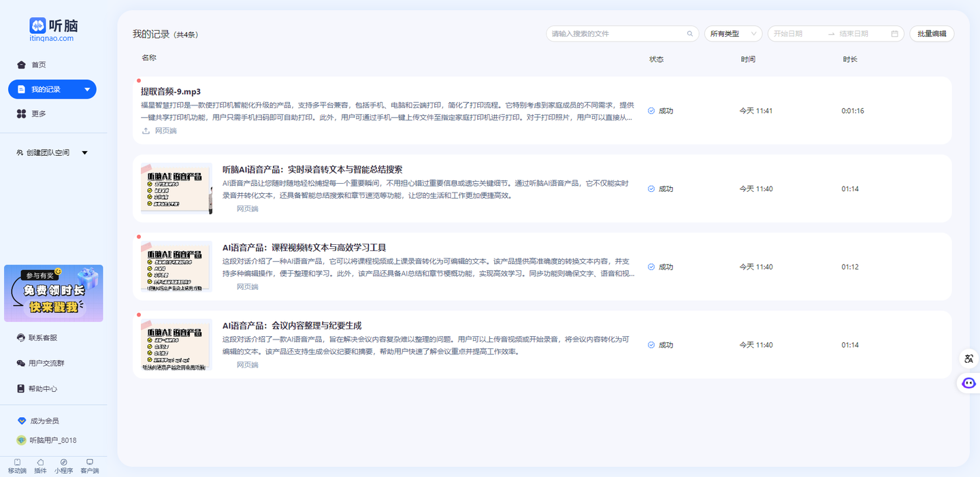Click the 批量编辑 batch edit button
980x477 pixels.
[x=932, y=33]
